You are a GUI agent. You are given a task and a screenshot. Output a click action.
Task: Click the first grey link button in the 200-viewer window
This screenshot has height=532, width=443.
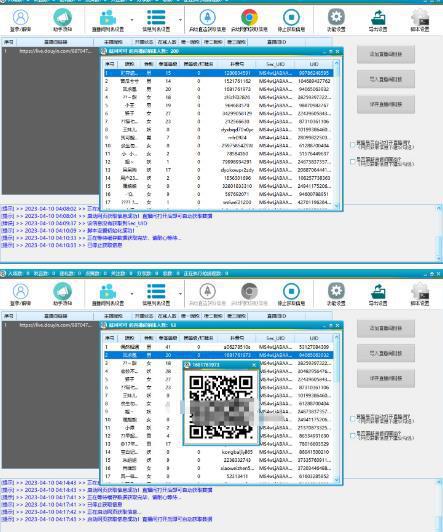(386, 54)
